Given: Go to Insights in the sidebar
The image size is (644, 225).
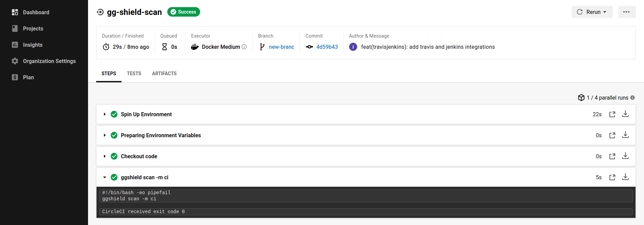Looking at the screenshot, I should 33,45.
